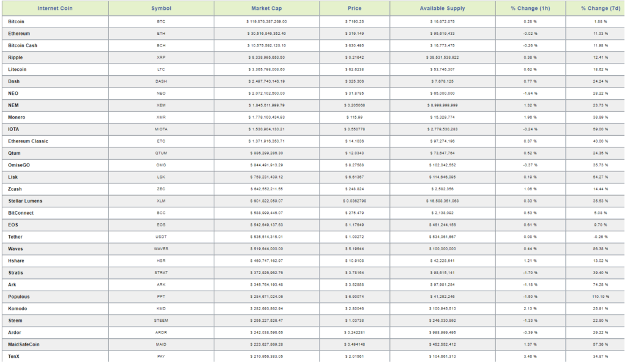Select the "Stellar Lumens" coin name
This screenshot has width=627, height=364.
click(x=25, y=201)
